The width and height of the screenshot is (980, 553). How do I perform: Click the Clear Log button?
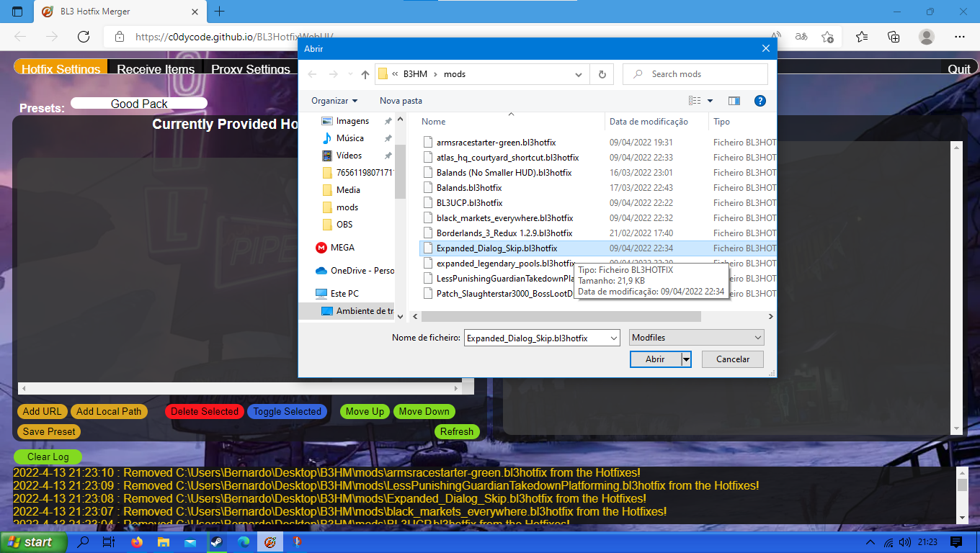click(48, 457)
